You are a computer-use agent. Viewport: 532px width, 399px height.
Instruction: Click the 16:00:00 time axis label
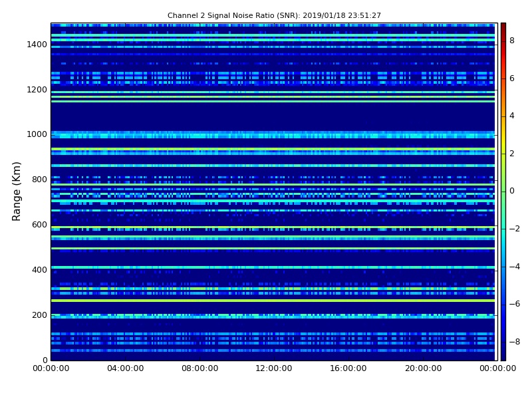[x=348, y=368]
